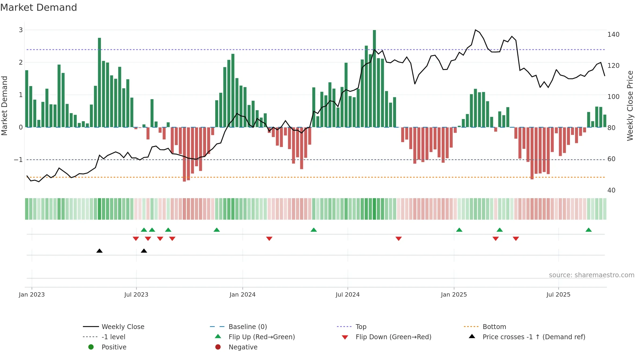Click the Jul 2025 axis label

[558, 295]
